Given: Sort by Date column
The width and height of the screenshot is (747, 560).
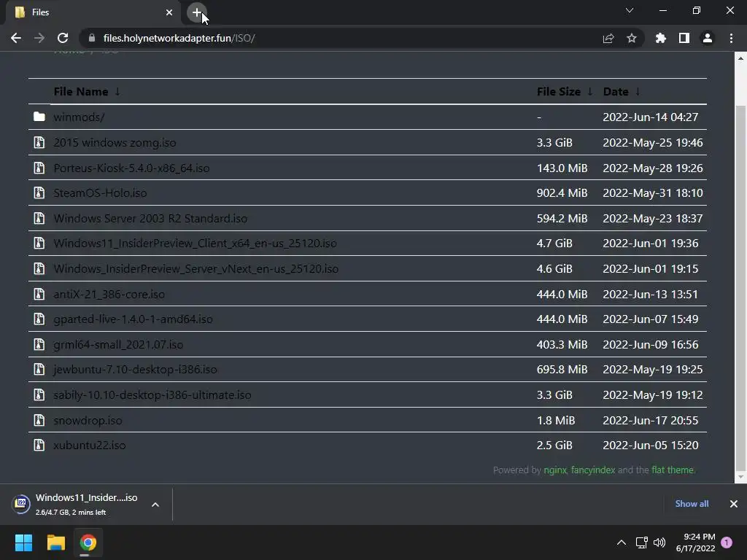Looking at the screenshot, I should [x=622, y=91].
